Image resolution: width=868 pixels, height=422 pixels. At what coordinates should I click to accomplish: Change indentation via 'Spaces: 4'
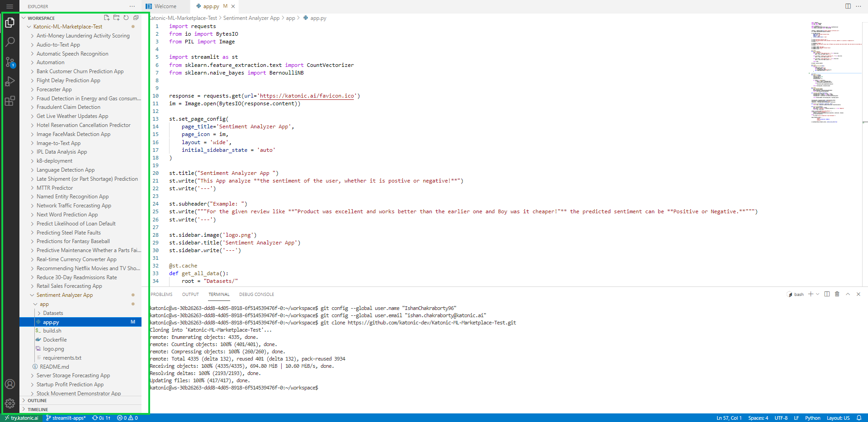pos(758,418)
